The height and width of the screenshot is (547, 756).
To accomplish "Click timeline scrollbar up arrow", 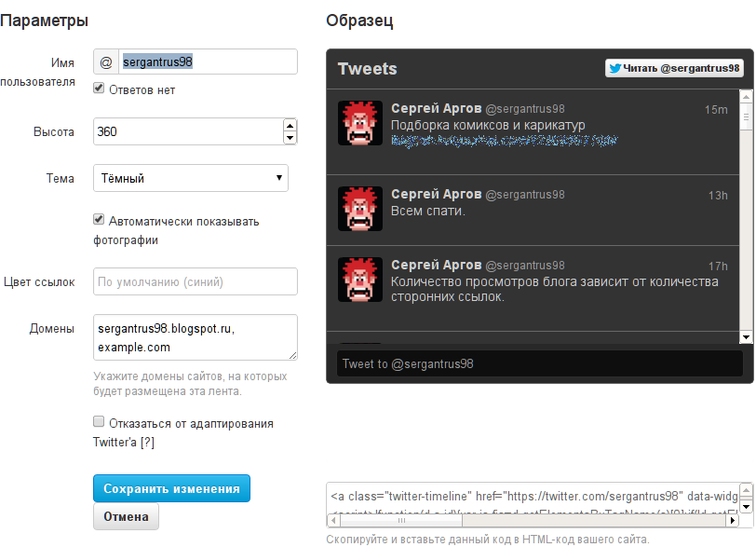I will (746, 97).
